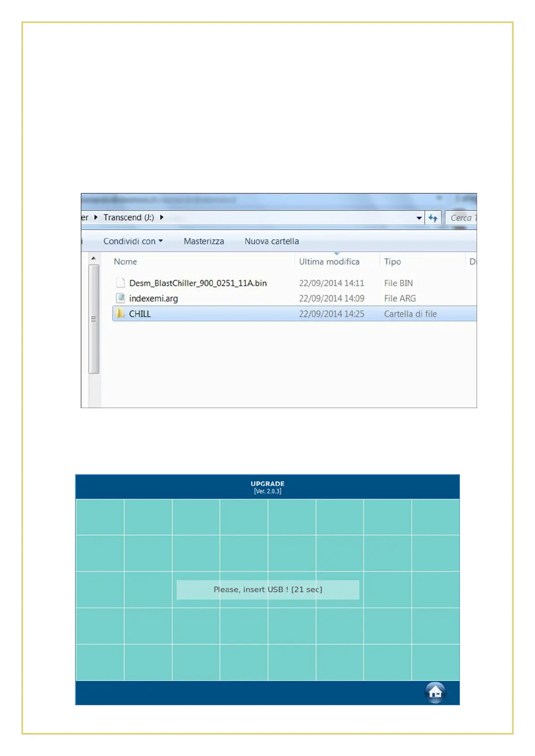Click the indexemi.arg file icon
Image resolution: width=535 pixels, height=756 pixels.
click(x=120, y=298)
